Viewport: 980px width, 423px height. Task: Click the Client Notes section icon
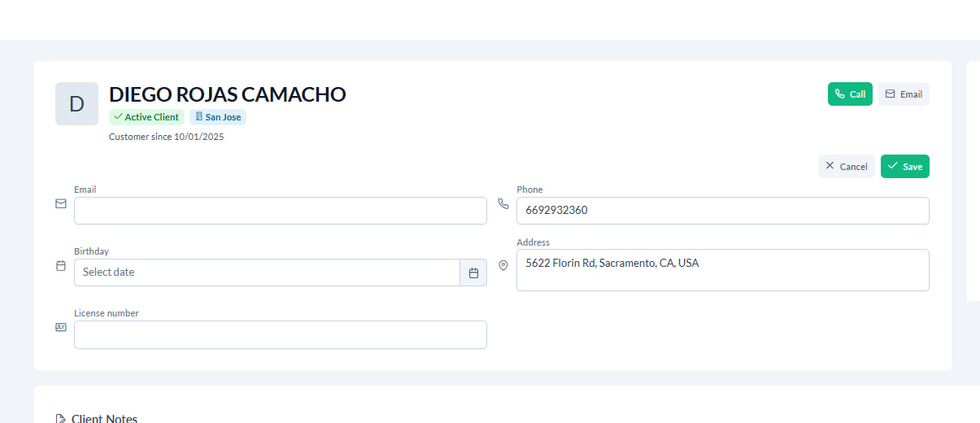pos(61,419)
